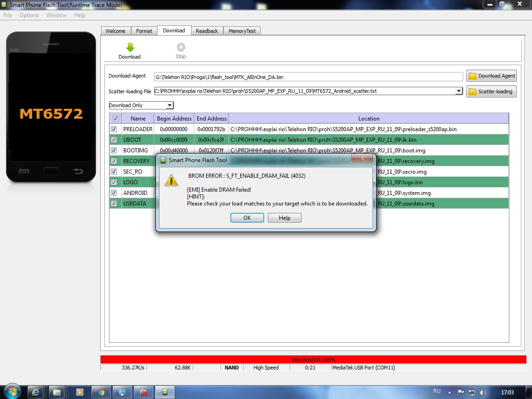Switch to the Format tab
532x399 pixels.
tap(144, 31)
